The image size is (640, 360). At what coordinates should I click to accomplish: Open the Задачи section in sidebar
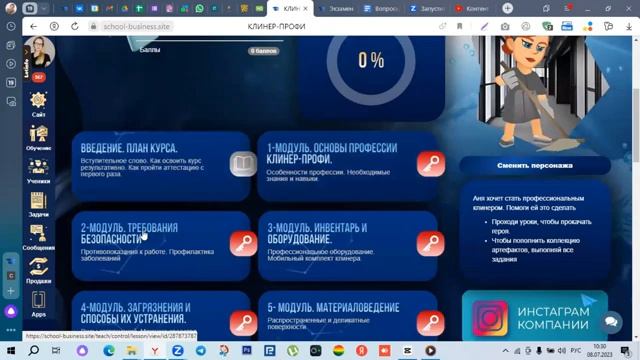click(38, 204)
